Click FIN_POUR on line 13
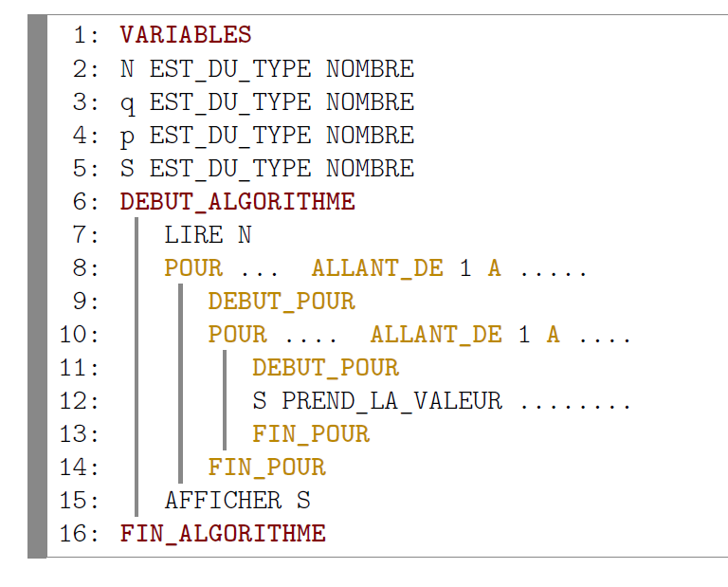 point(311,434)
